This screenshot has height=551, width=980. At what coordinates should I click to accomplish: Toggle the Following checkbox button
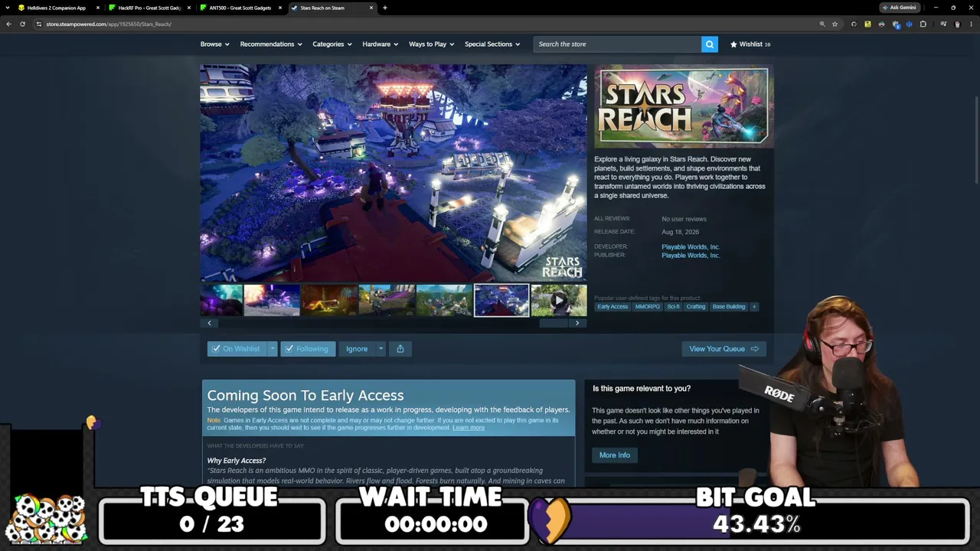tap(309, 349)
